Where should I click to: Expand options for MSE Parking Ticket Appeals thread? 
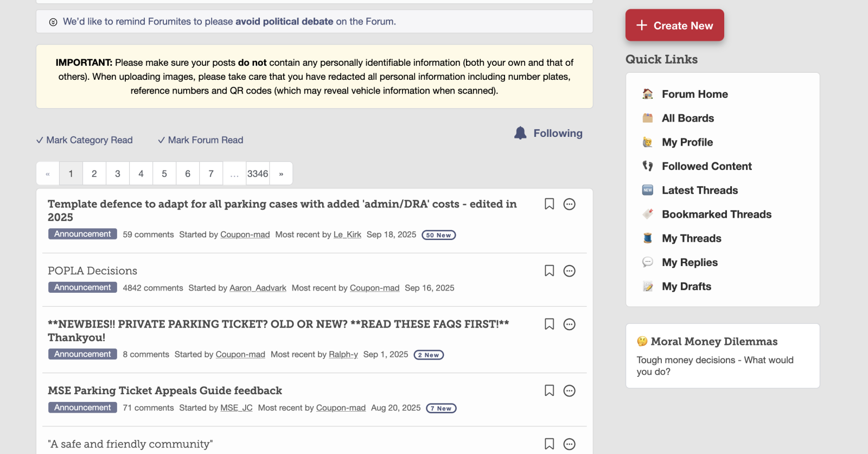[569, 391]
